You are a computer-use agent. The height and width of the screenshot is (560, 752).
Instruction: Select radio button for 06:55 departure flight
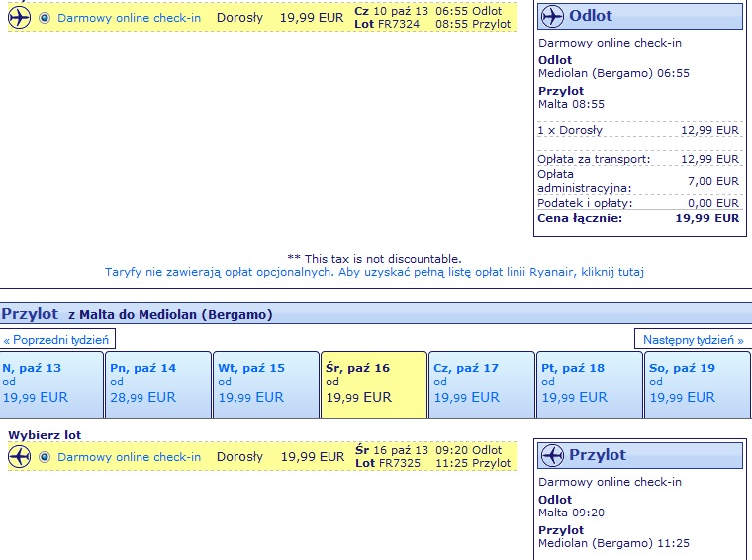coord(45,18)
